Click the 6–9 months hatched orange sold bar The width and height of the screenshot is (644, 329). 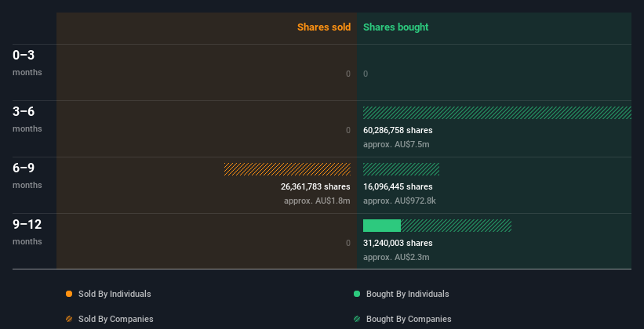pyautogui.click(x=288, y=169)
